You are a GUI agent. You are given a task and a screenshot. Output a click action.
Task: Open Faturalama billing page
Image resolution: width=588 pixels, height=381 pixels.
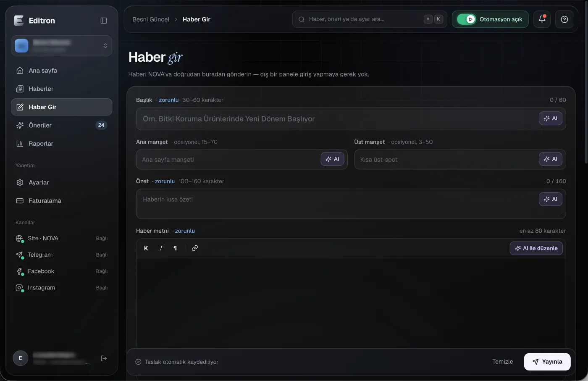61,201
